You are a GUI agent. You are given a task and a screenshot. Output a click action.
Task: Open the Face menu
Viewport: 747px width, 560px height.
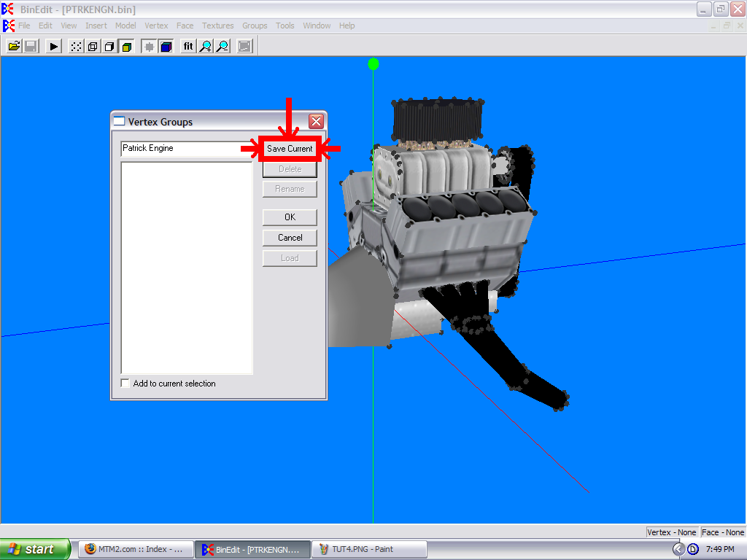coord(185,26)
